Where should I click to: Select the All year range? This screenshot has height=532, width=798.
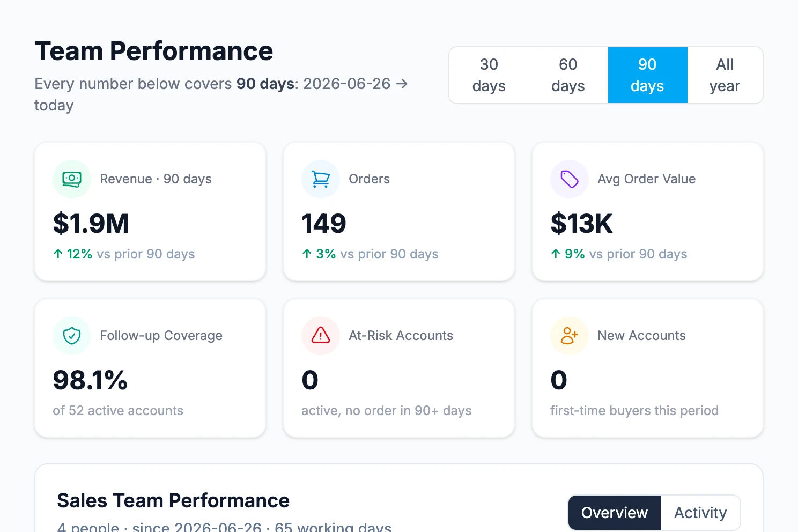click(x=725, y=75)
